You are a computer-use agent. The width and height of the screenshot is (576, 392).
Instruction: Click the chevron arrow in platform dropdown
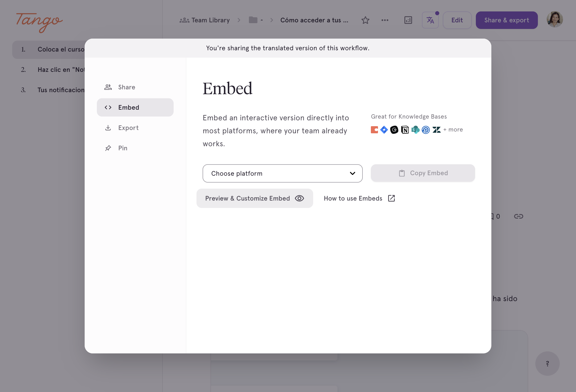(x=352, y=173)
